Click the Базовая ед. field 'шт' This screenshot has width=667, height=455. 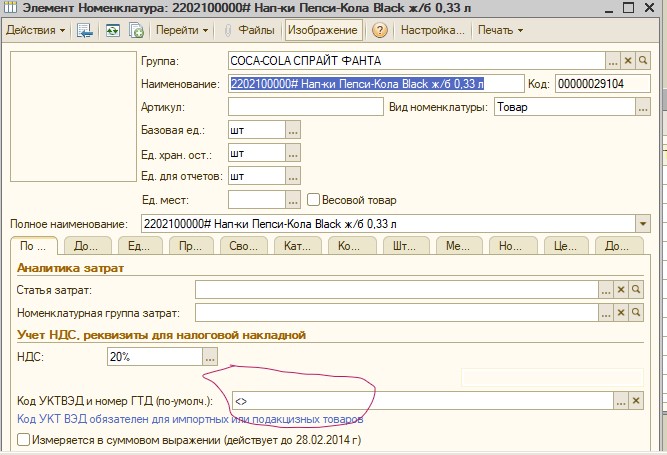(x=257, y=130)
